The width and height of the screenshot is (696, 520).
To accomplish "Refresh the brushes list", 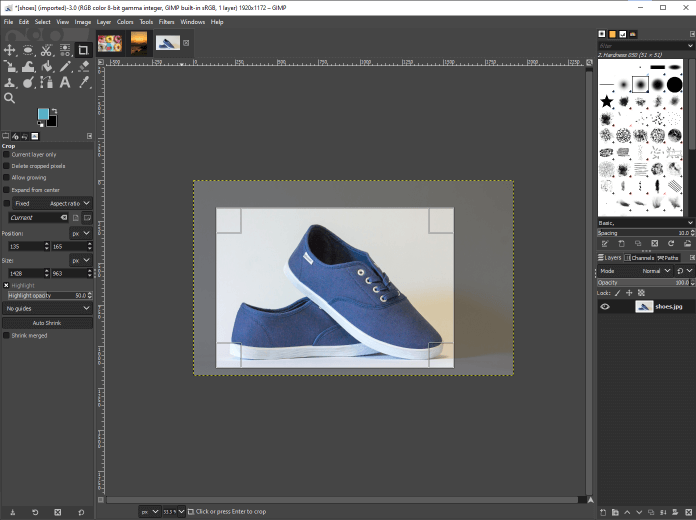I will point(671,243).
